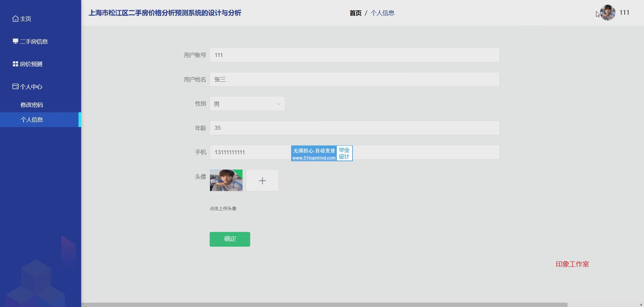Focus the 用户姓名 text field
The width and height of the screenshot is (644, 307).
pyautogui.click(x=354, y=79)
